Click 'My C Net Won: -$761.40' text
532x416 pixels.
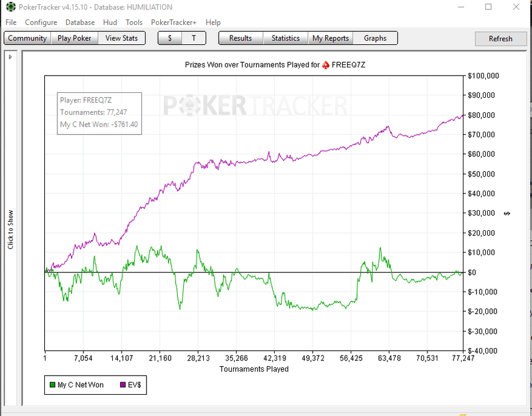coord(99,124)
